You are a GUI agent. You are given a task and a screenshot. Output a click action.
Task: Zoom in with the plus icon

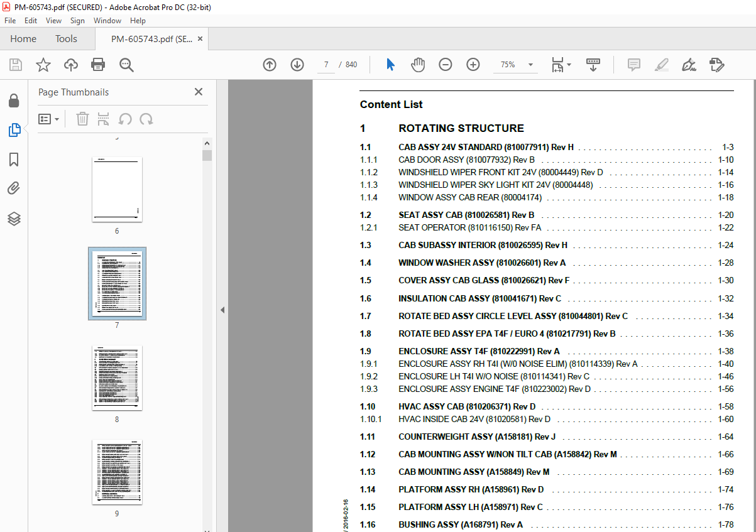pyautogui.click(x=473, y=65)
